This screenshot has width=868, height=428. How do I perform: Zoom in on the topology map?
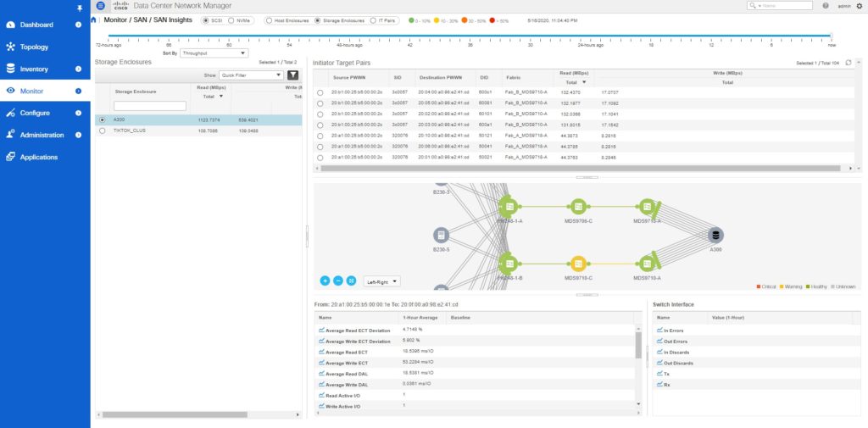[325, 281]
